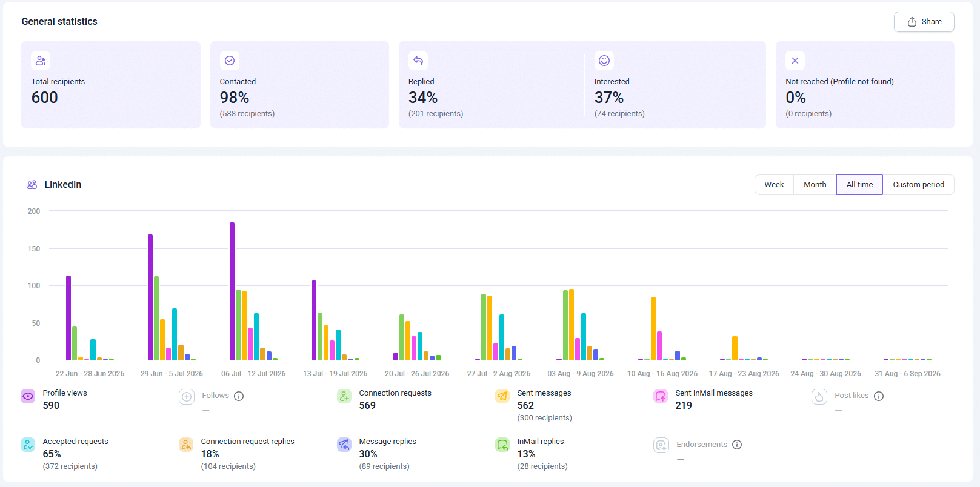980x487 pixels.
Task: Select the Month period tab
Action: pyautogui.click(x=815, y=185)
